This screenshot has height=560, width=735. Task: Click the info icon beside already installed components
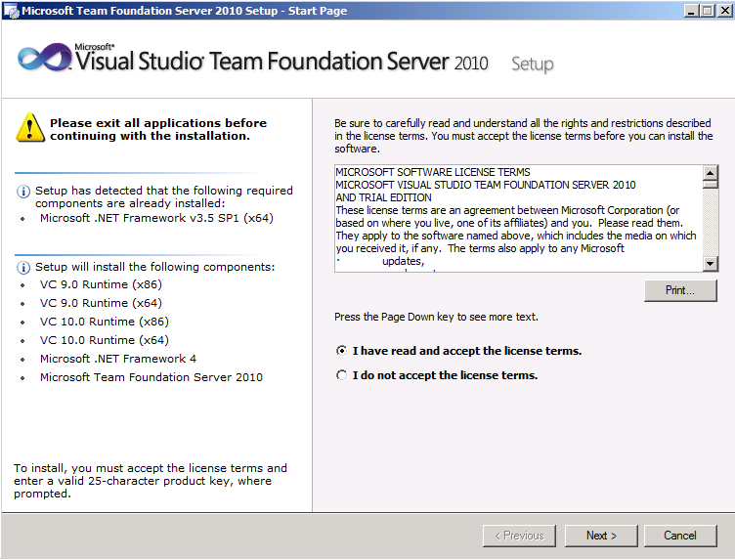pos(23,192)
